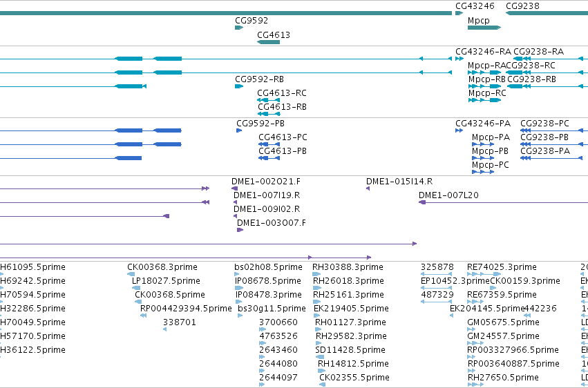Click the CG4613 gene glyph bar

[x=269, y=42]
